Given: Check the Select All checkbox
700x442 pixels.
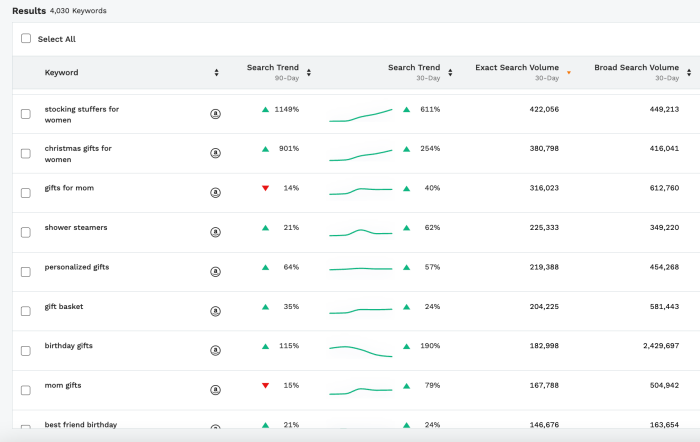Looking at the screenshot, I should pos(26,39).
